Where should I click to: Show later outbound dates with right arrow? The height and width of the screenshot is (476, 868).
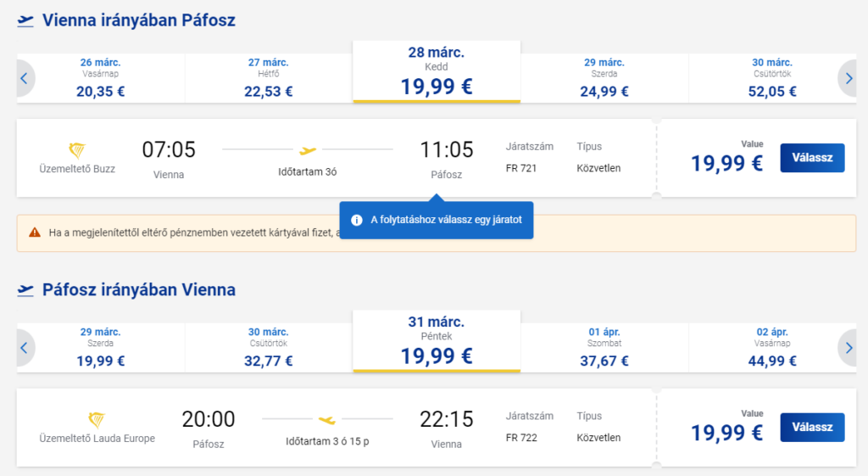tap(849, 79)
